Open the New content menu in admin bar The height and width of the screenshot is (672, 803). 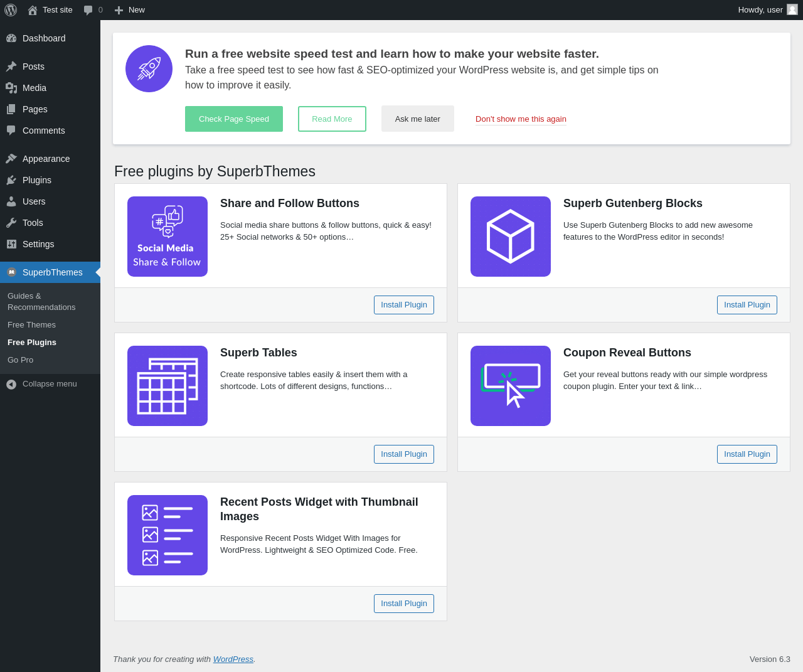[129, 10]
